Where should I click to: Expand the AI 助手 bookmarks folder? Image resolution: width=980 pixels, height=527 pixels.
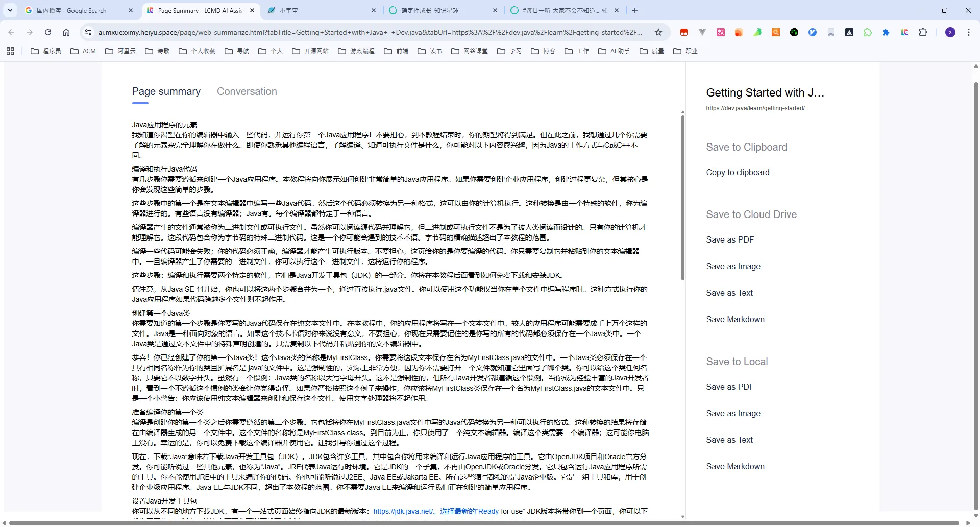(614, 51)
